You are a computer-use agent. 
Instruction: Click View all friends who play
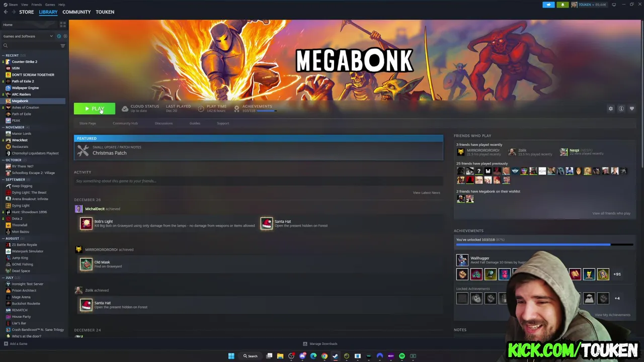tap(611, 213)
